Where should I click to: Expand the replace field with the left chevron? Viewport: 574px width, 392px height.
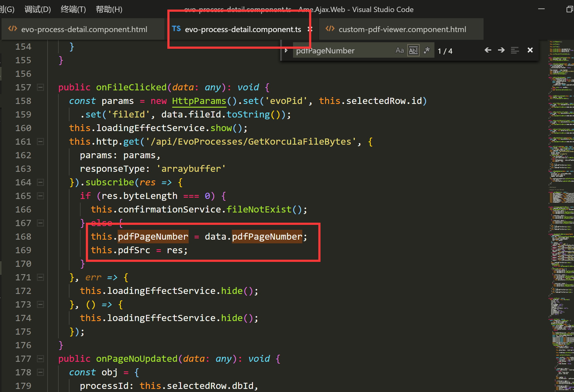pos(286,50)
